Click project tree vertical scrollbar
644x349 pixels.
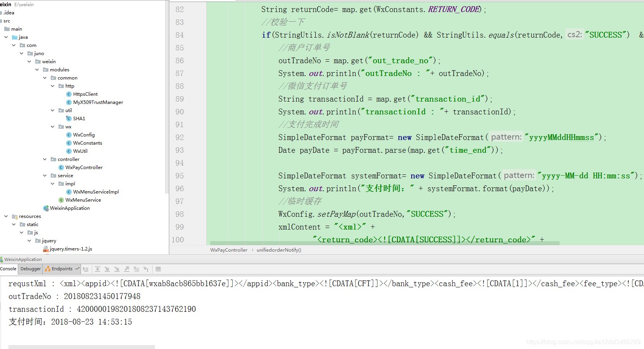pyautogui.click(x=167, y=97)
